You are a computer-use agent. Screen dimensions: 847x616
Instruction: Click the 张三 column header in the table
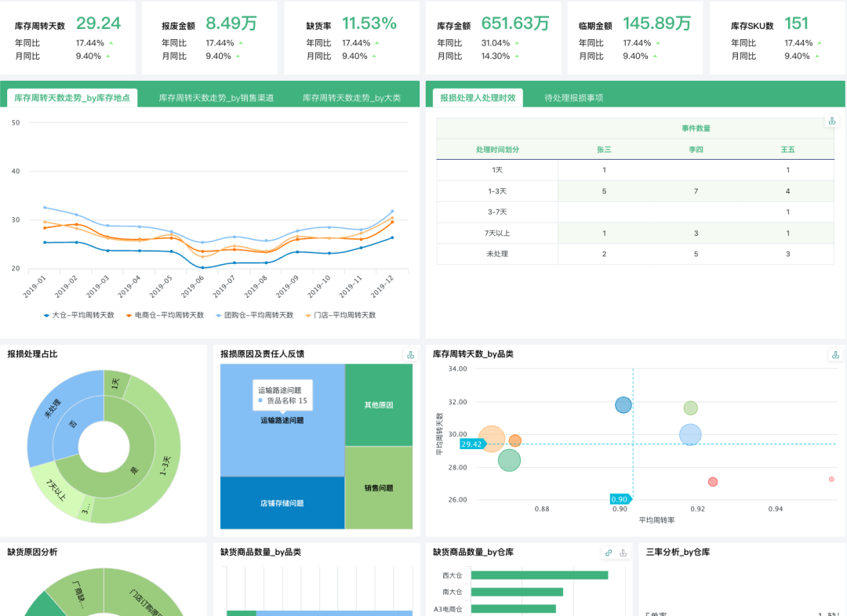(x=604, y=148)
